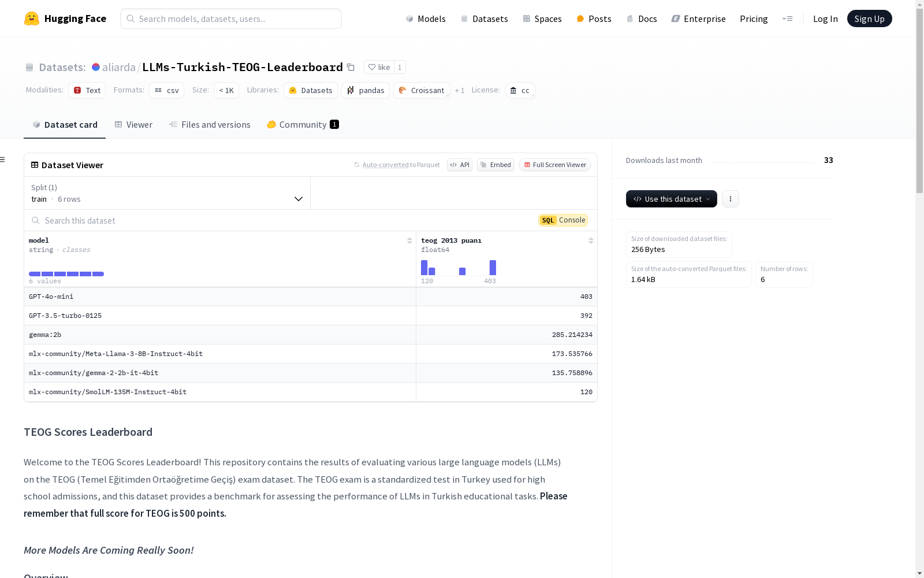Open the Community tab

(303, 125)
